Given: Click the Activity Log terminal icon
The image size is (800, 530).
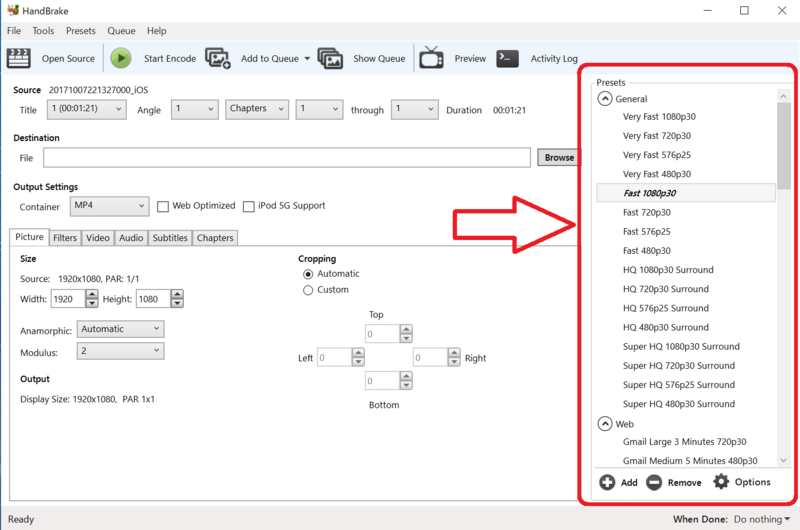Looking at the screenshot, I should [507, 58].
